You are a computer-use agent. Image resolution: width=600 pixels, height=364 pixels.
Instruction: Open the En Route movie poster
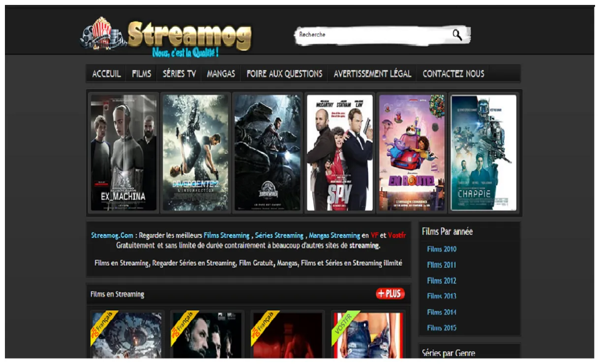tap(412, 152)
